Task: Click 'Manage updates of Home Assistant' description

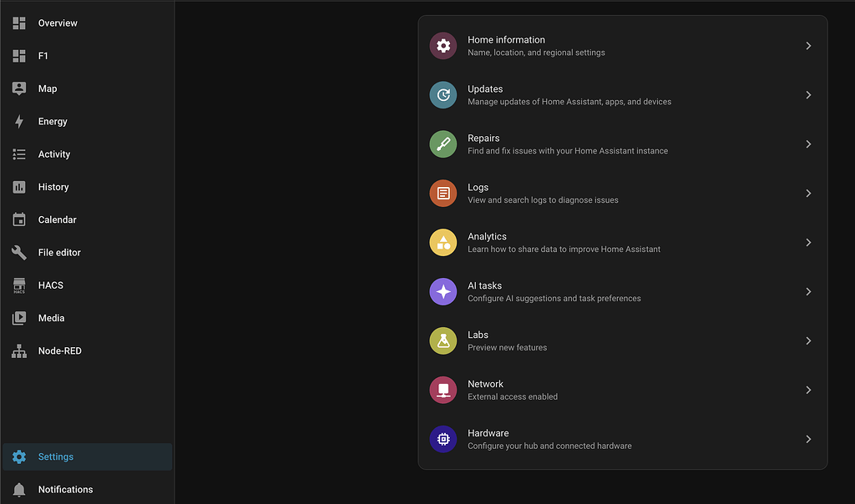Action: (569, 102)
